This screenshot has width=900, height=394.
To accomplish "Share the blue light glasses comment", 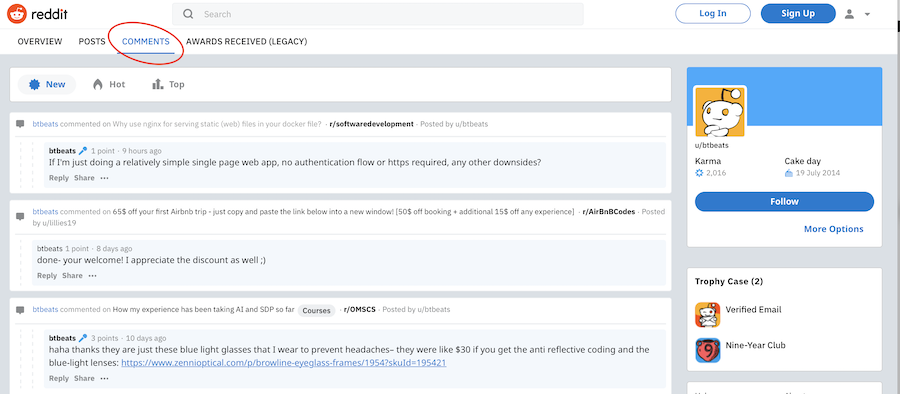I will 84,378.
